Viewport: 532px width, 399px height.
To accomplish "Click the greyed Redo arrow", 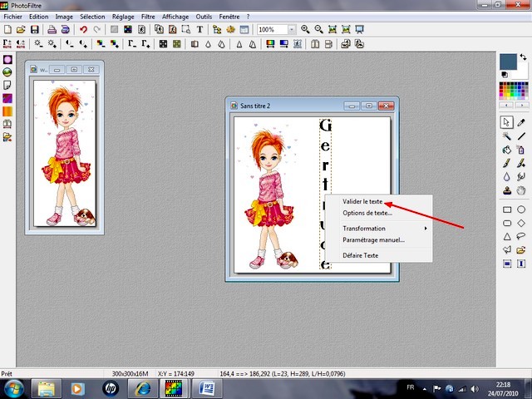I will point(97,30).
